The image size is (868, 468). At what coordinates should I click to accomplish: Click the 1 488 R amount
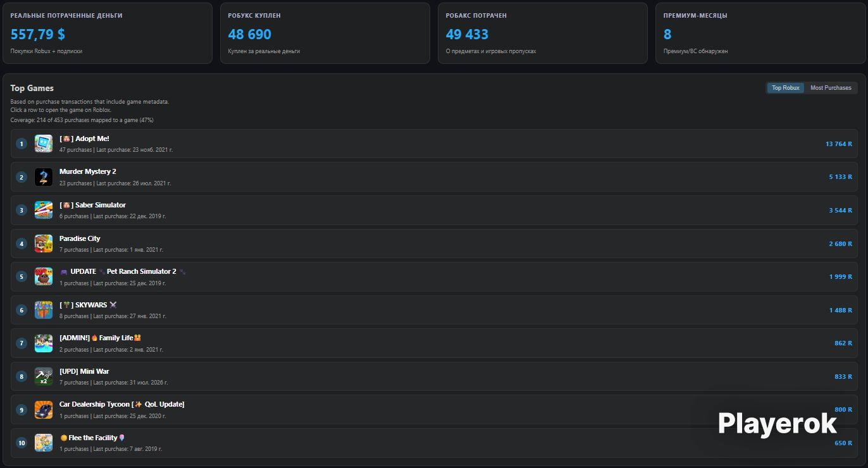click(x=841, y=310)
